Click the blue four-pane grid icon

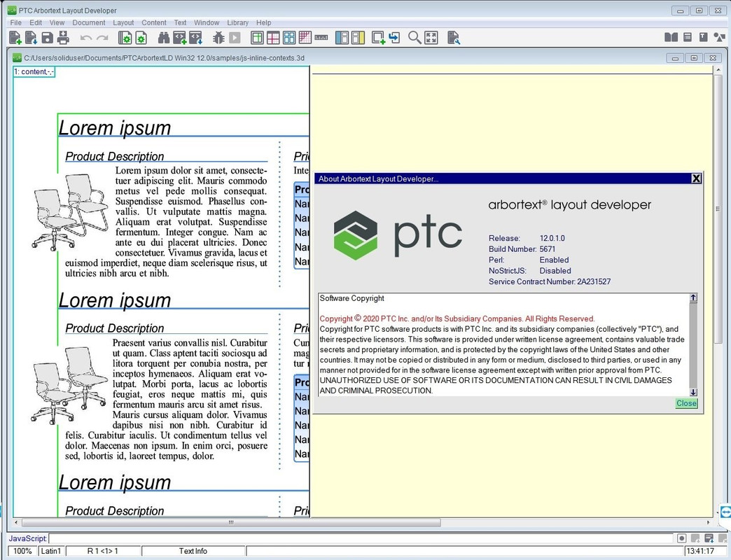tap(289, 38)
